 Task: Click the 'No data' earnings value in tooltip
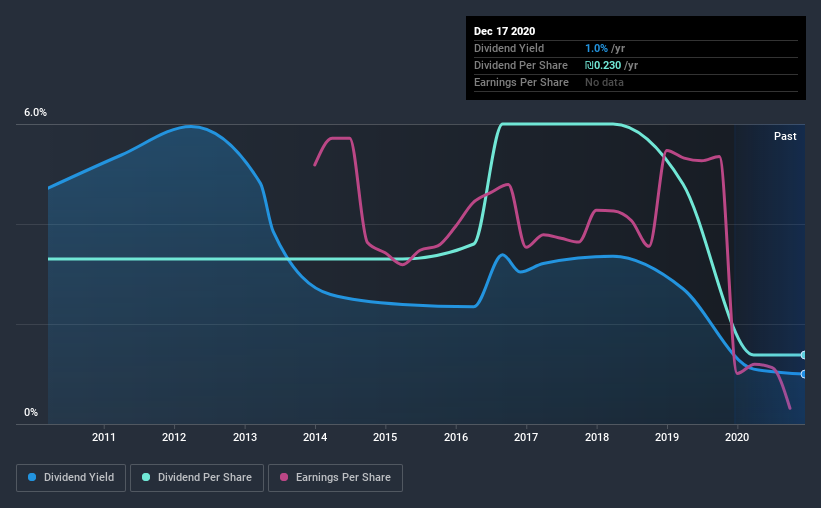(604, 82)
